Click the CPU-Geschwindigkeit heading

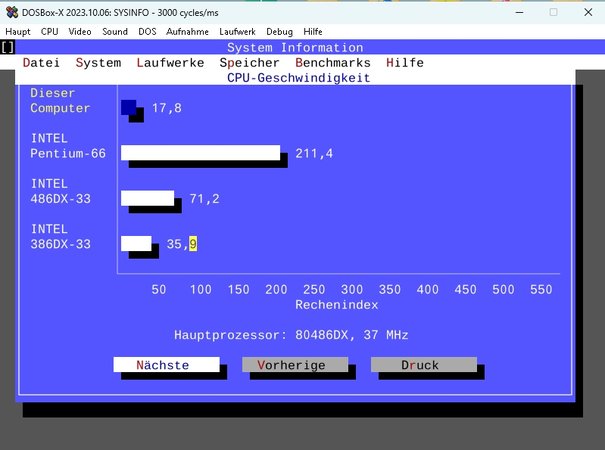coord(299,78)
